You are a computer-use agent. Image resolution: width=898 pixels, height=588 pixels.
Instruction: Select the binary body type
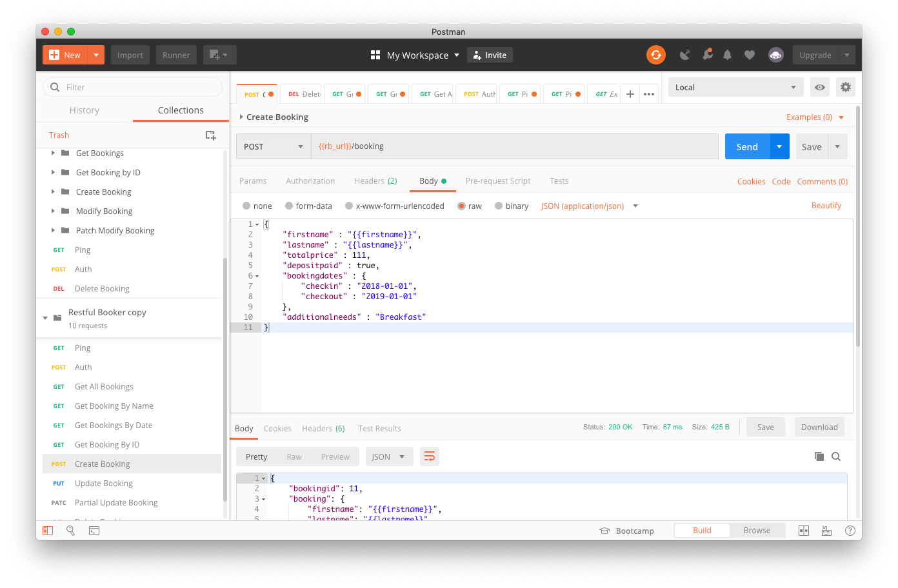tap(499, 206)
